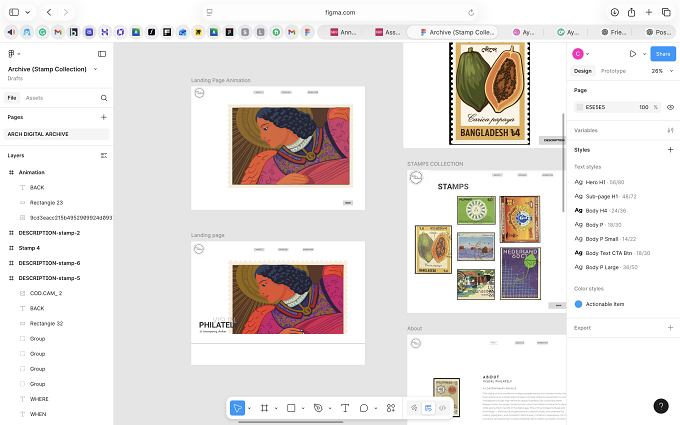Go back in Safari history
680x425 pixels.
tap(49, 13)
